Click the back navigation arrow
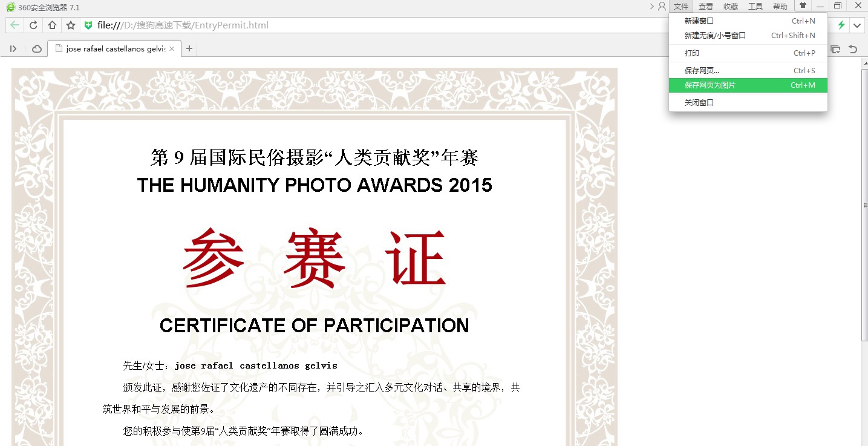 [15, 25]
